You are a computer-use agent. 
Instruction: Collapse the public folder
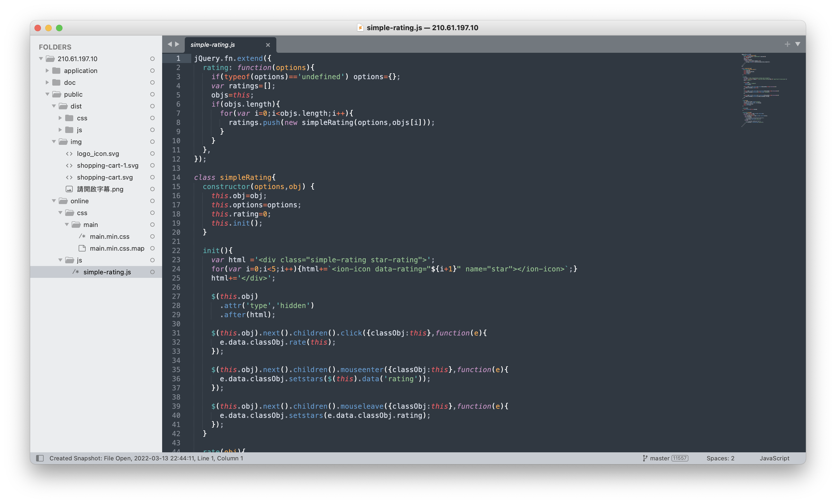click(47, 94)
